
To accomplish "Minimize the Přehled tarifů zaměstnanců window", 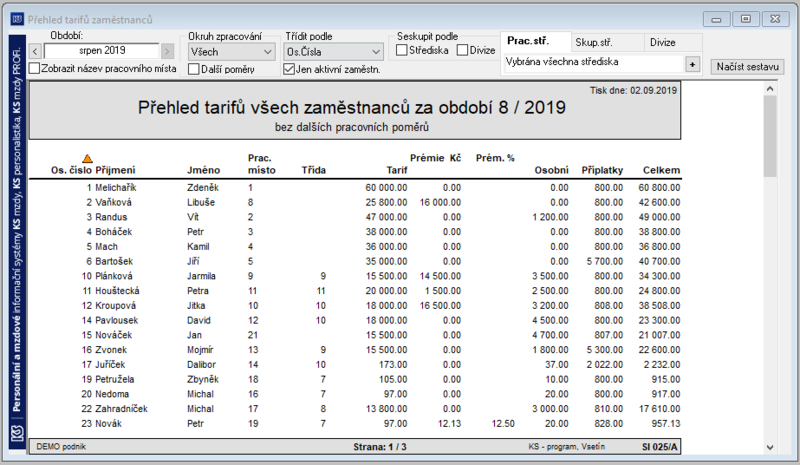I will (716, 19).
